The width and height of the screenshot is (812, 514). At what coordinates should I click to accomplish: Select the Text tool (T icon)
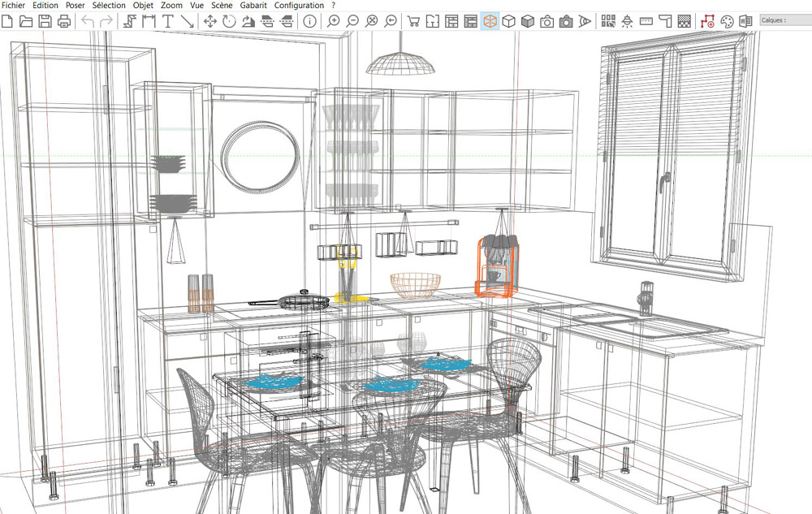tap(168, 21)
